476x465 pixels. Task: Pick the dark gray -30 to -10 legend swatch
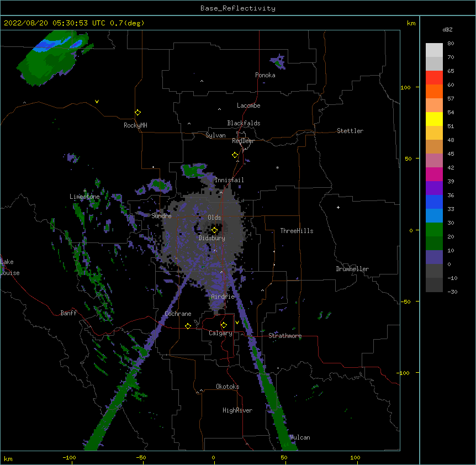434,285
